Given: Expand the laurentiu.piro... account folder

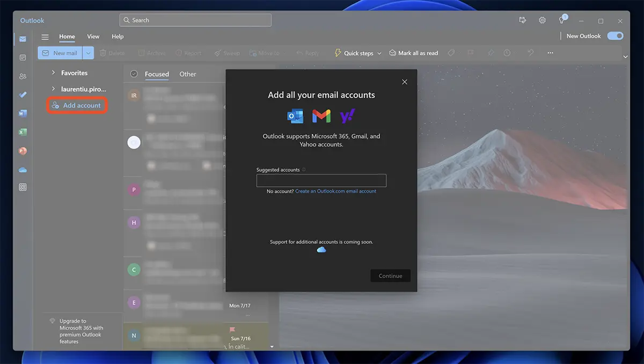Looking at the screenshot, I should (53, 89).
